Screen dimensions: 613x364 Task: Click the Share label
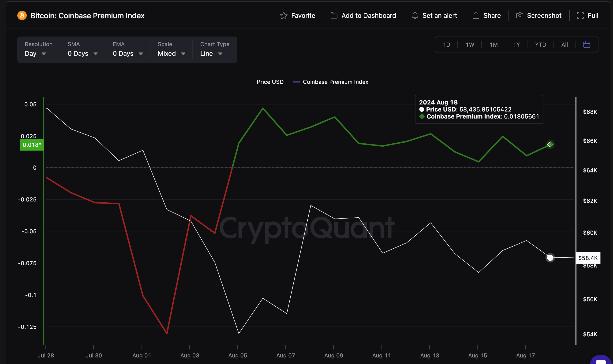coord(492,15)
